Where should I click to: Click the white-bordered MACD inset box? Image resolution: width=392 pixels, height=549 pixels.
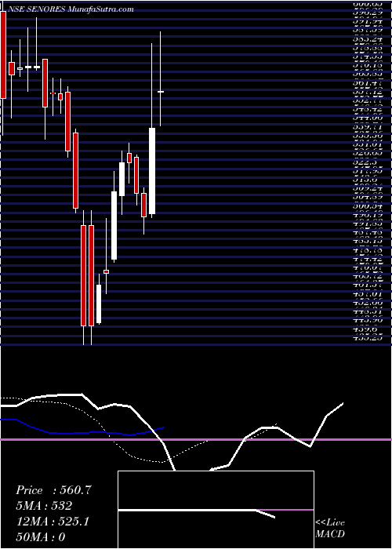216,510
